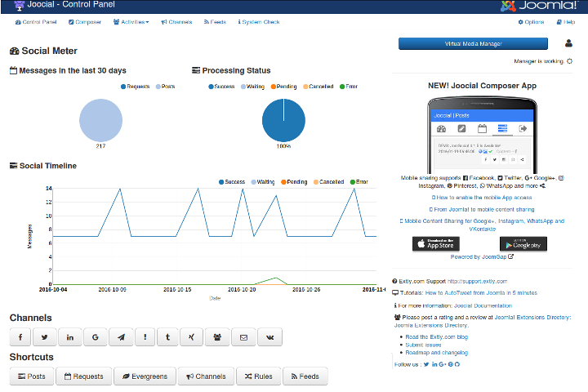Open the Posts shortcut button
588x392 pixels.
(32, 376)
